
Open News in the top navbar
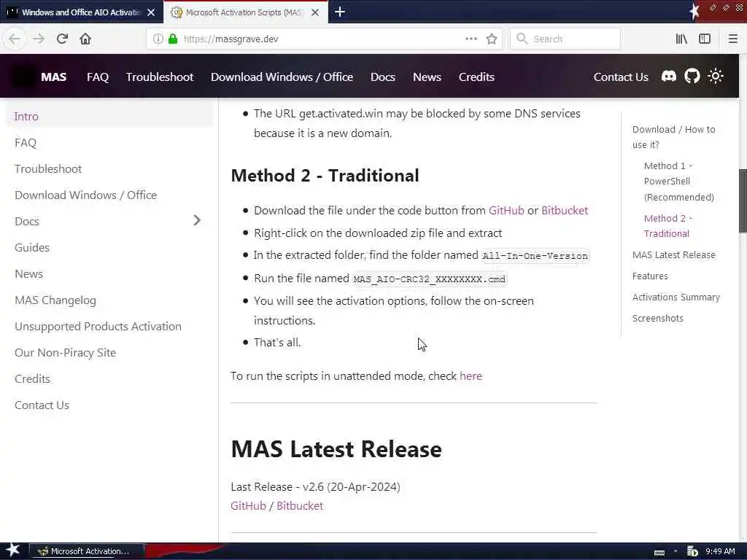point(427,77)
